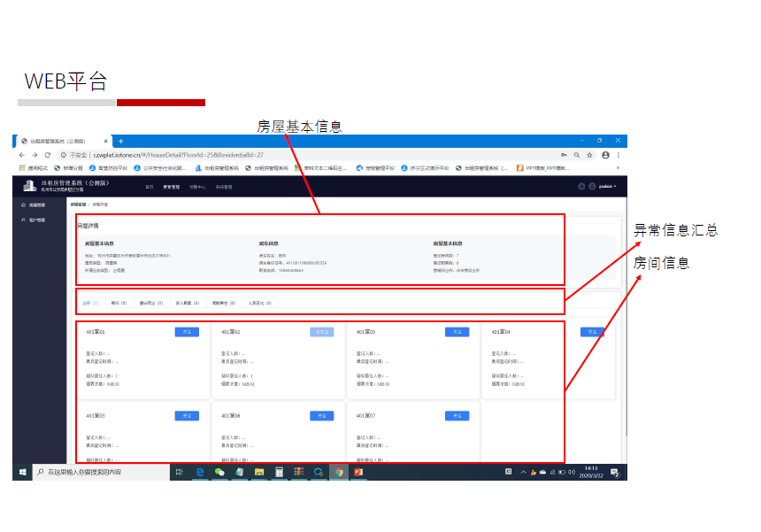The image size is (761, 532).
Task: Click the browser back arrow
Action: click(x=23, y=154)
